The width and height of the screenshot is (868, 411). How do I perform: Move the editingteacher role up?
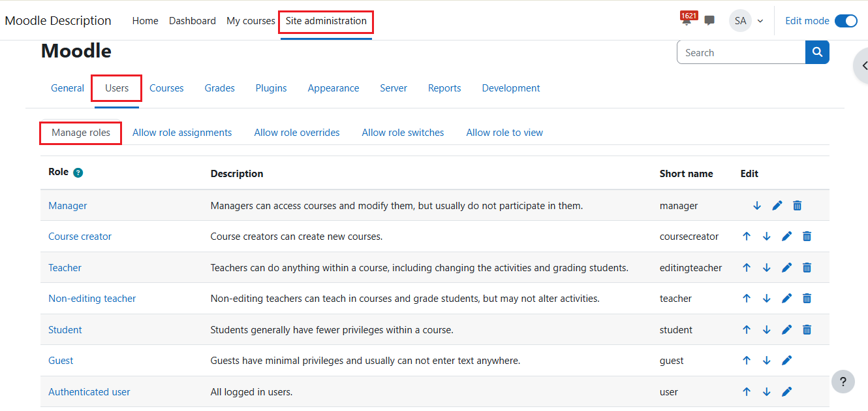coord(747,268)
